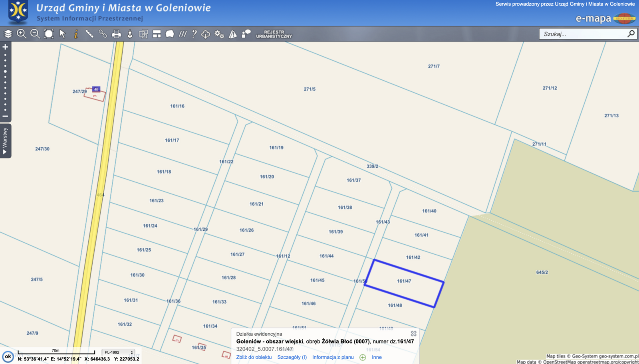Print the map using printer icon
Image resolution: width=639 pixels, height=364 pixels.
(116, 34)
